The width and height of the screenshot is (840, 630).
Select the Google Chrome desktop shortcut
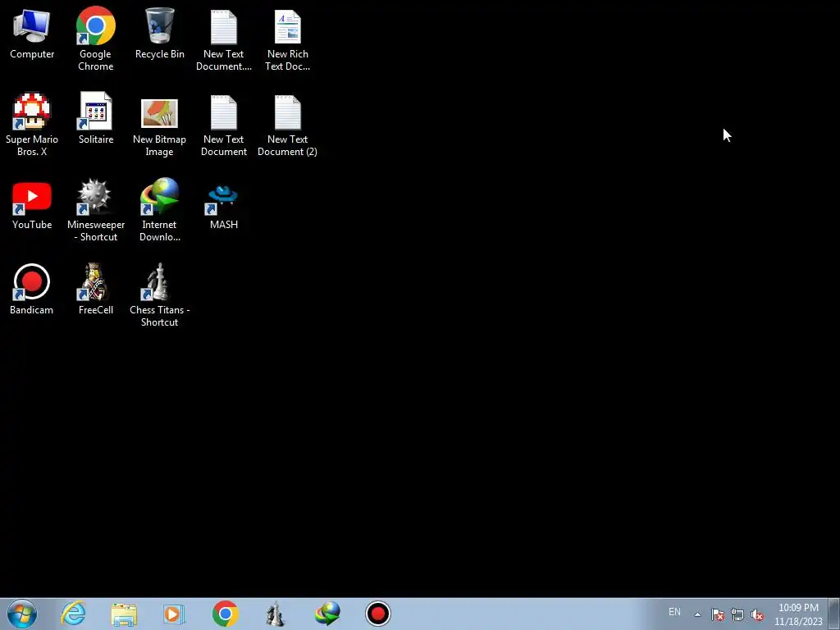95,39
